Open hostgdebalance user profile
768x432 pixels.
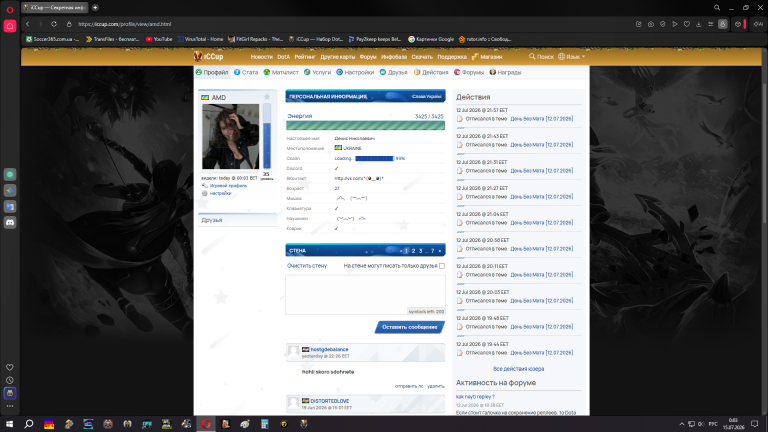329,349
